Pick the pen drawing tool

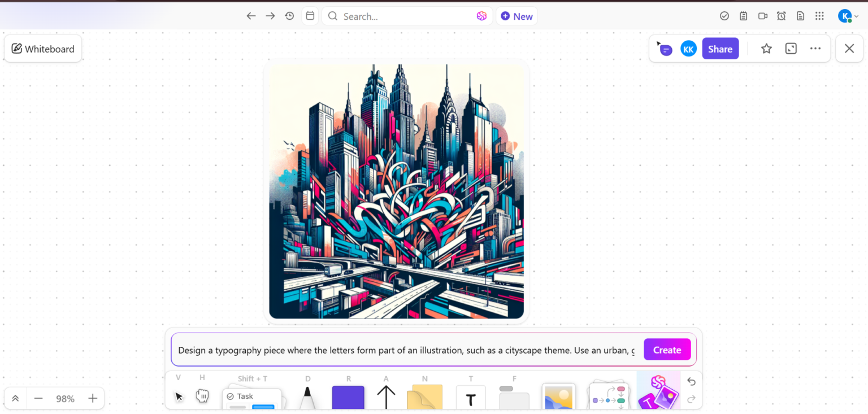[x=307, y=396]
